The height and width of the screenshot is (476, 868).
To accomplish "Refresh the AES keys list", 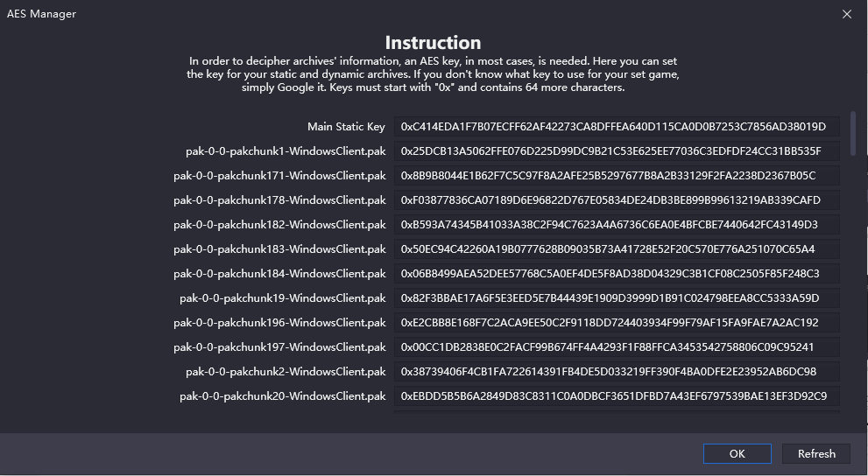I will coord(816,453).
